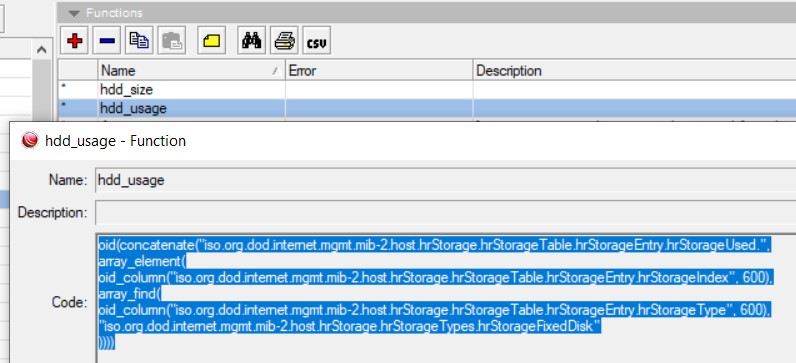This screenshot has height=363, width=796.
Task: Click the greyed-out paste icon
Action: [172, 41]
